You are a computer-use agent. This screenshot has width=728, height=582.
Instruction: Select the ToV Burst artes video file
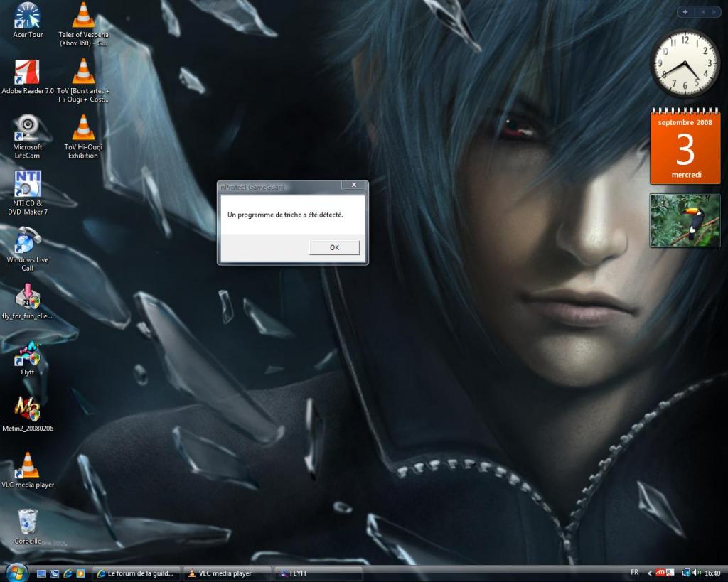(x=84, y=81)
